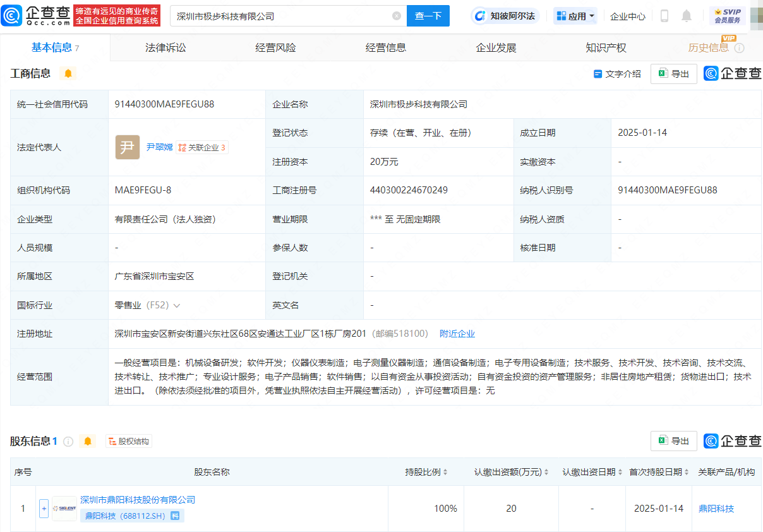This screenshot has width=763, height=532.
Task: Clear the search box with the X icon
Action: point(397,16)
